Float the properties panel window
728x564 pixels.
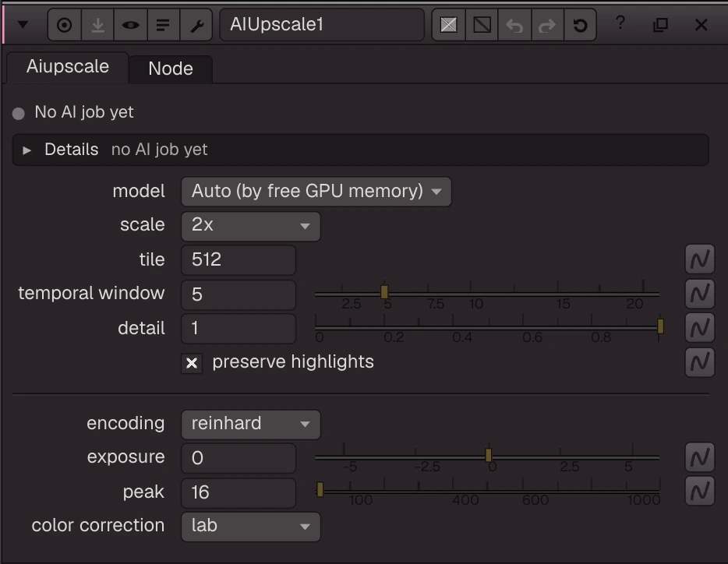[660, 25]
